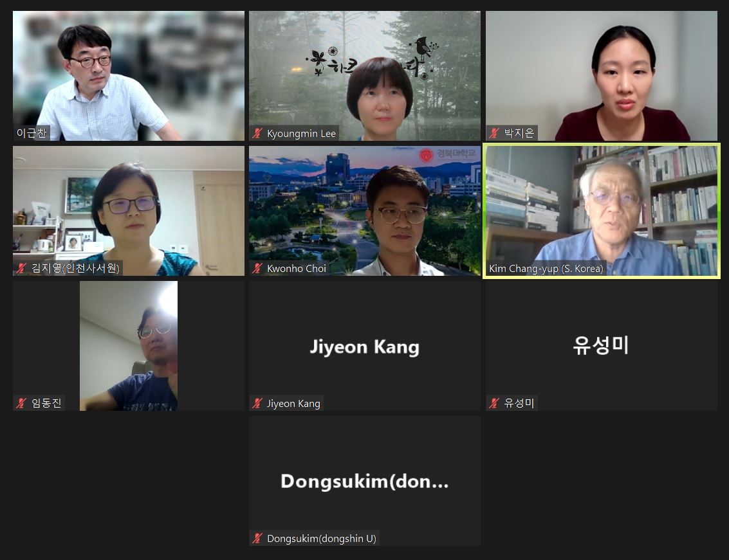
Task: Click muted mic icon beside Jiyeon Kang label
Action: click(257, 403)
